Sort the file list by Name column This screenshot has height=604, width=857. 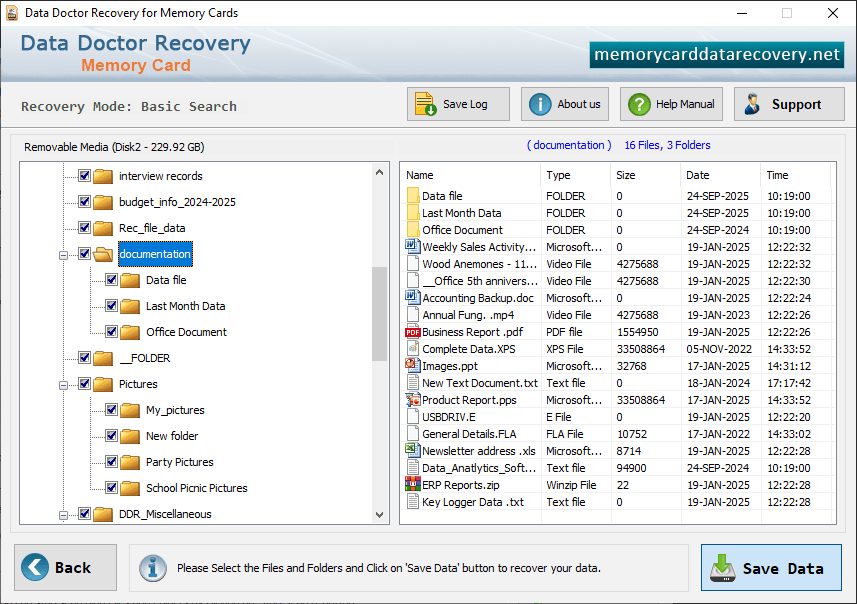472,175
